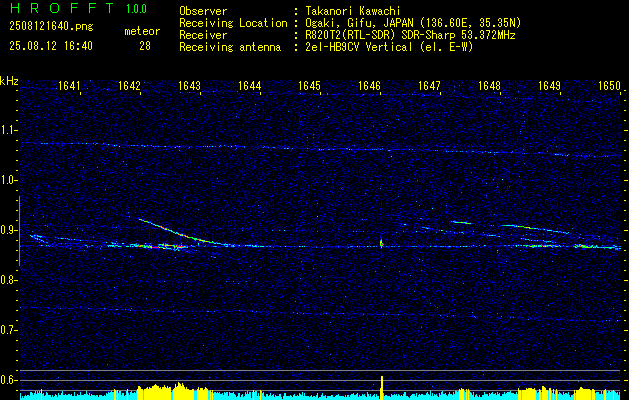This screenshot has height=400, width=629.
Task: Click the Receiving antenna field label
Action: coord(230,47)
